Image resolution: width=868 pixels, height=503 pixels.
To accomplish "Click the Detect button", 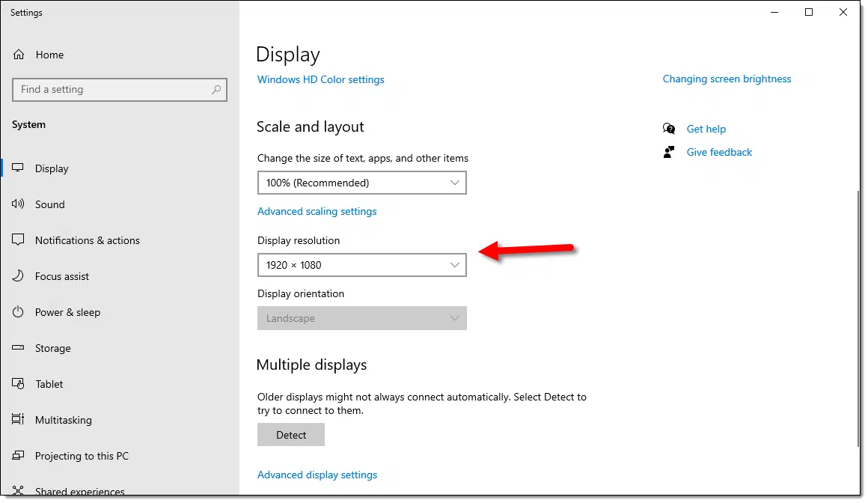I will coord(291,435).
